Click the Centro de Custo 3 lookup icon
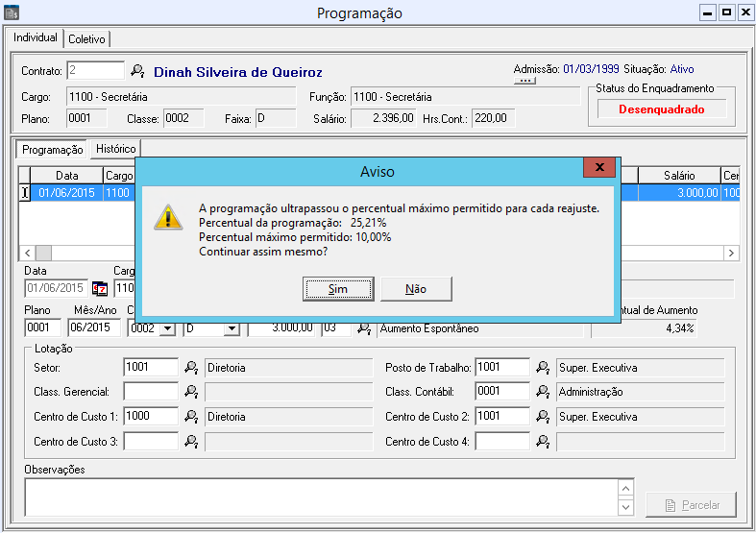This screenshot has height=533, width=756. pos(191,442)
